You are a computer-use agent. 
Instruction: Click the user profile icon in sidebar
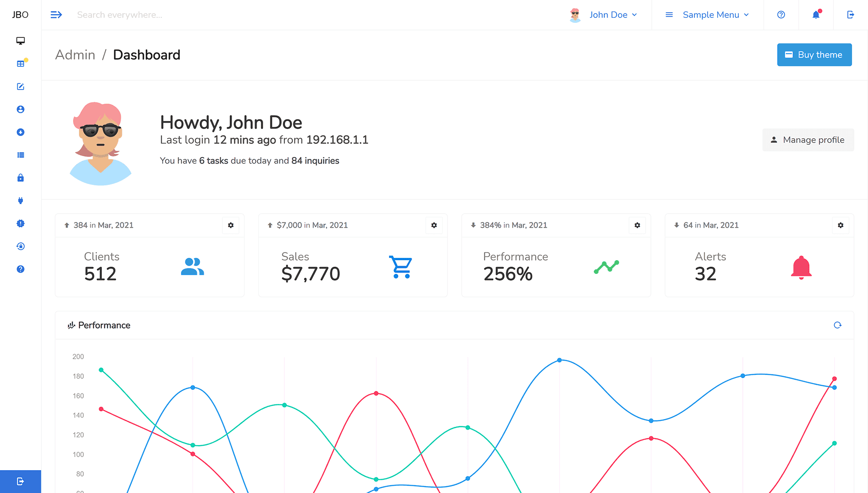(x=21, y=109)
